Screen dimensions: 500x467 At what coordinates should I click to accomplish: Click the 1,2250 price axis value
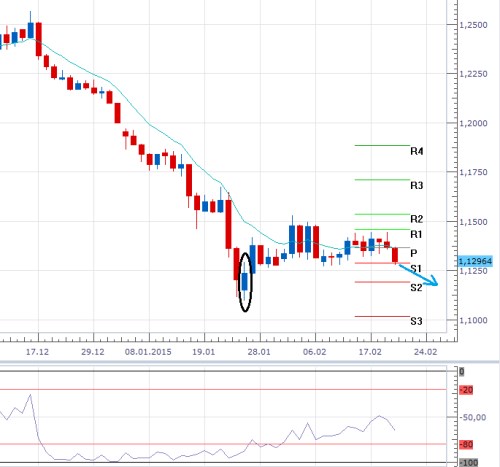473,74
